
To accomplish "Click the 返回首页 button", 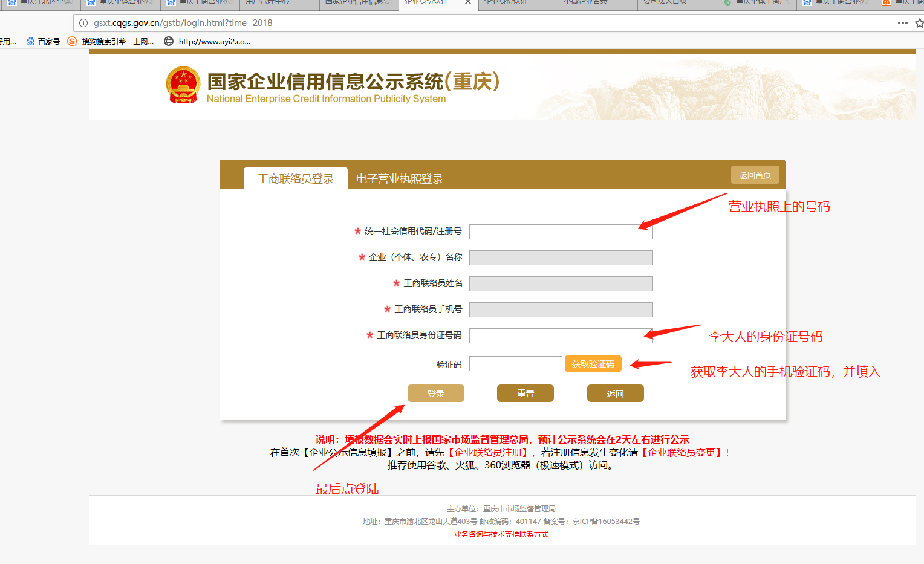I will pos(755,175).
